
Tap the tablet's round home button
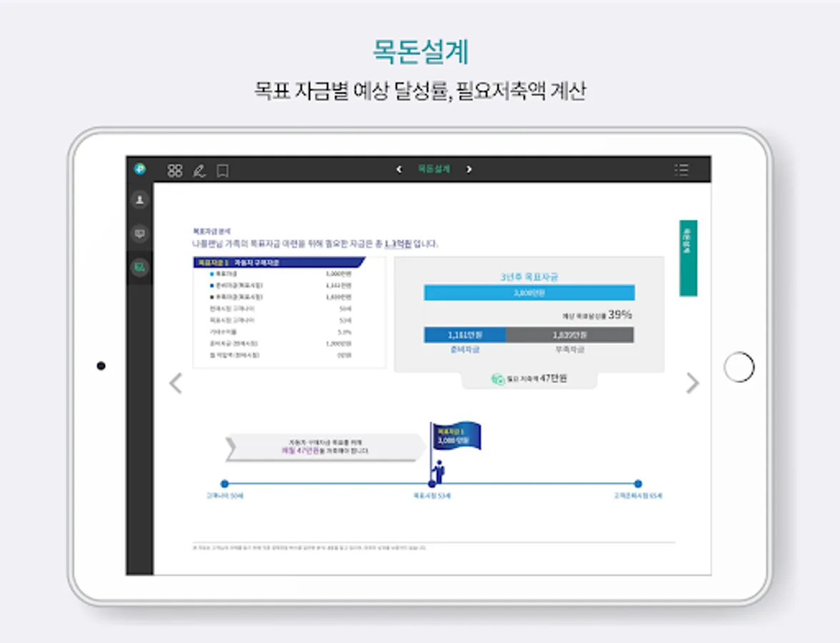click(739, 367)
